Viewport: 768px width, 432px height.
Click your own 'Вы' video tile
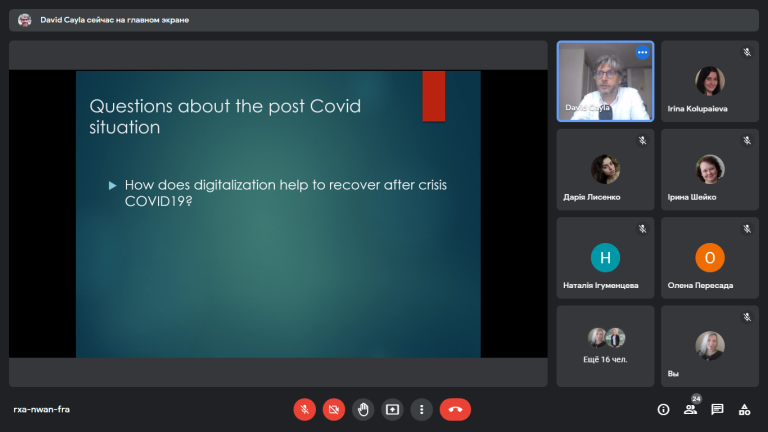pos(710,346)
